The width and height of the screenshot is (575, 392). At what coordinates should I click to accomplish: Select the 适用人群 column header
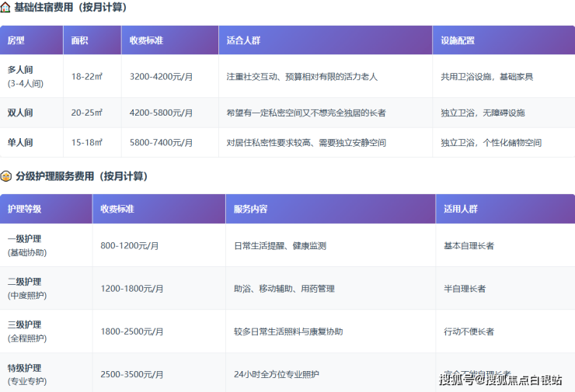pyautogui.click(x=460, y=210)
